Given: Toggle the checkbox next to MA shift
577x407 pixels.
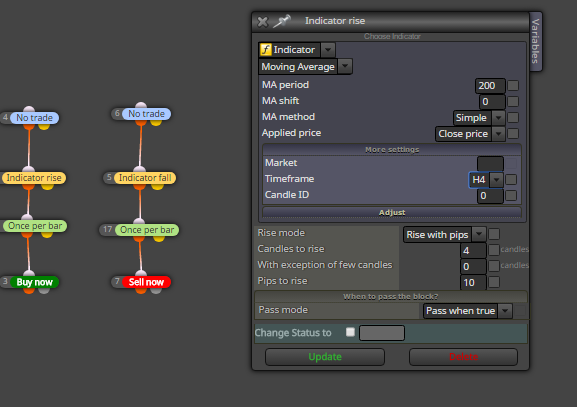Looking at the screenshot, I should tap(513, 102).
